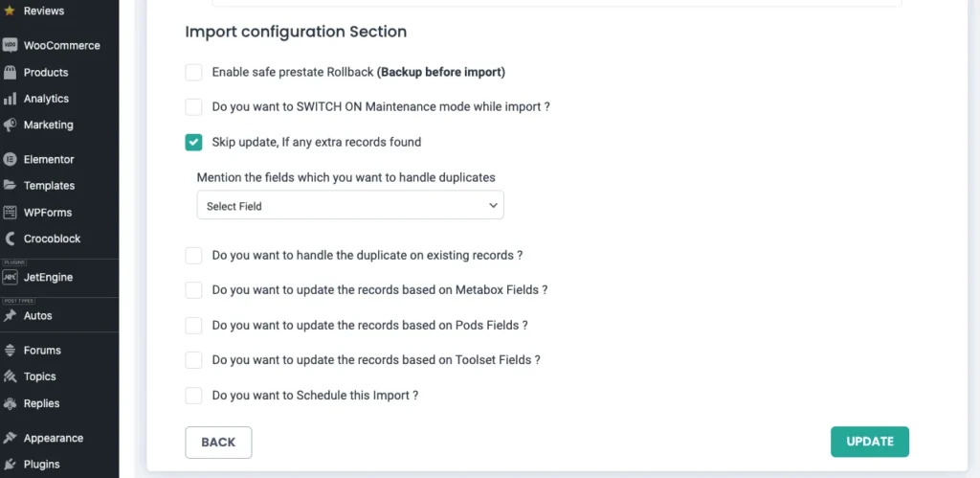Go to the Forums menu item
Screen dimensions: 980x478
42,351
